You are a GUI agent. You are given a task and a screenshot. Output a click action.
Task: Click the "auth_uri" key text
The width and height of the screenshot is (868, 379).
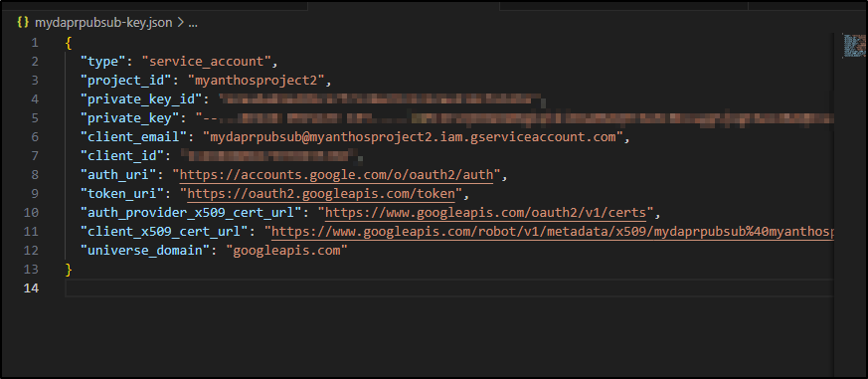tap(118, 175)
